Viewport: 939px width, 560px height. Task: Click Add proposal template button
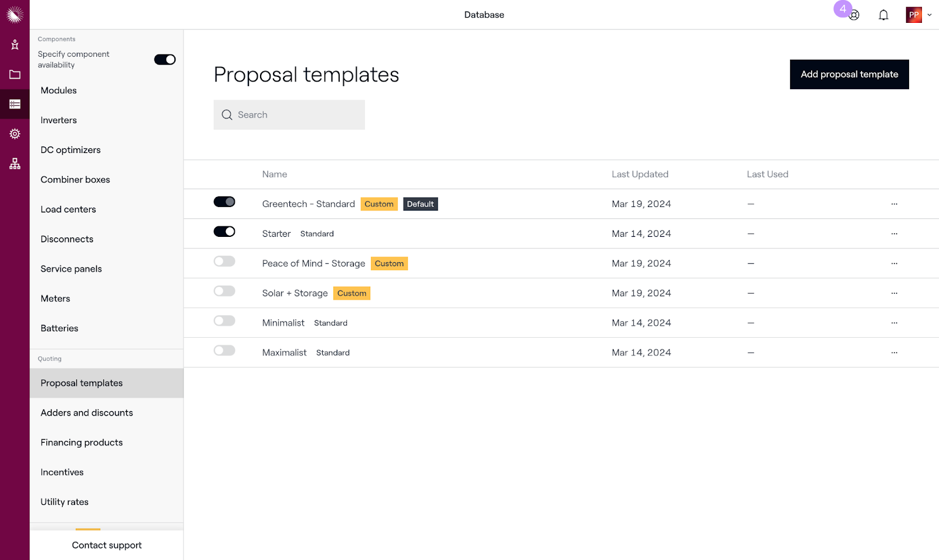point(849,74)
